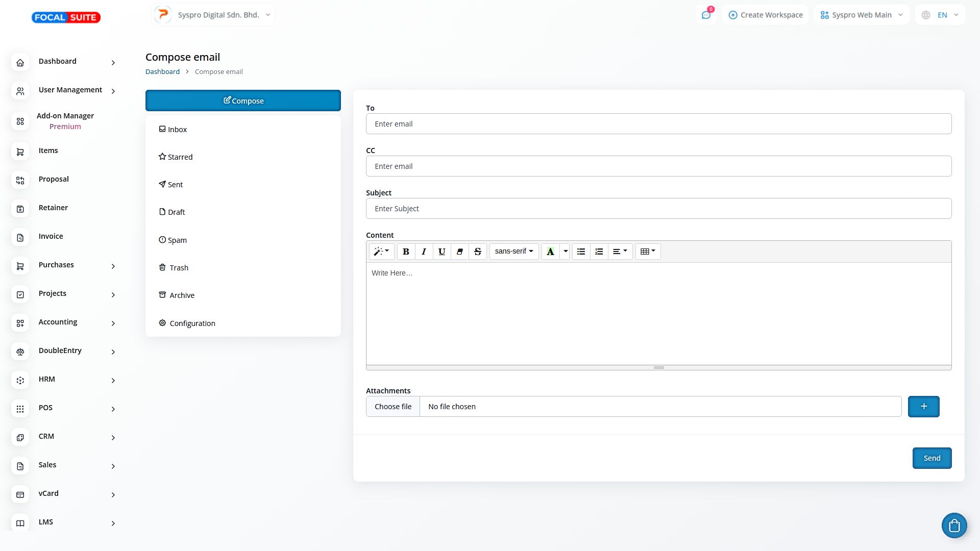Image resolution: width=980 pixels, height=551 pixels.
Task: Insert a numbered ordered list
Action: point(599,252)
